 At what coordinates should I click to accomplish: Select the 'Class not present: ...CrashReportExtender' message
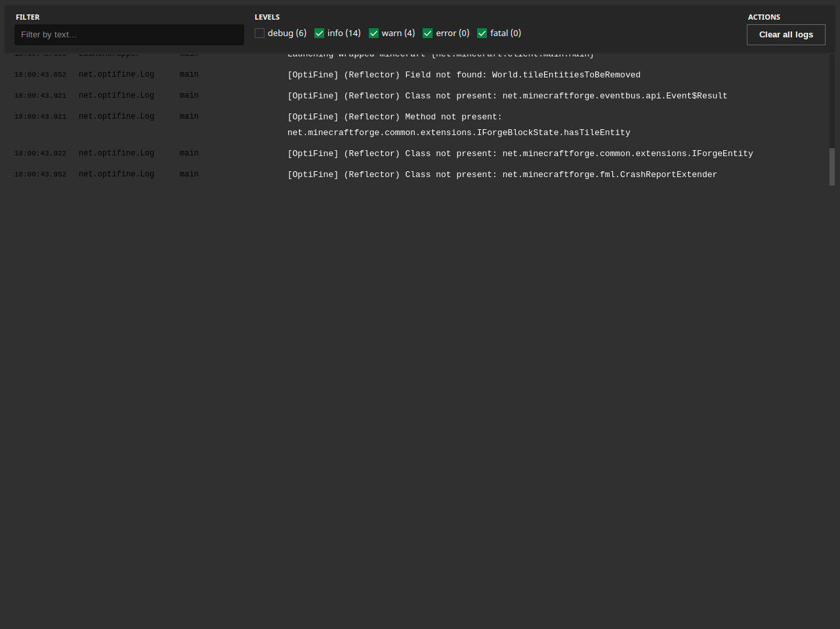pos(502,174)
